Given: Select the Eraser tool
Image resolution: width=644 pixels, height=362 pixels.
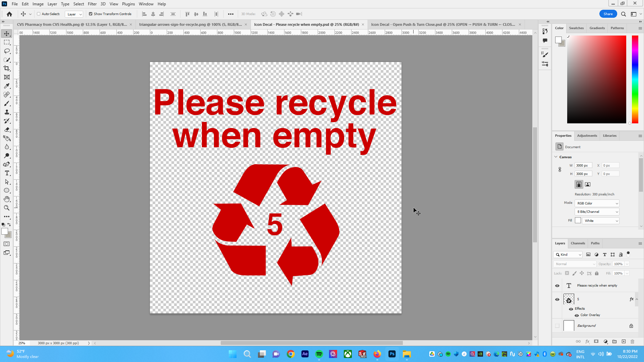Looking at the screenshot, I should click(7, 129).
